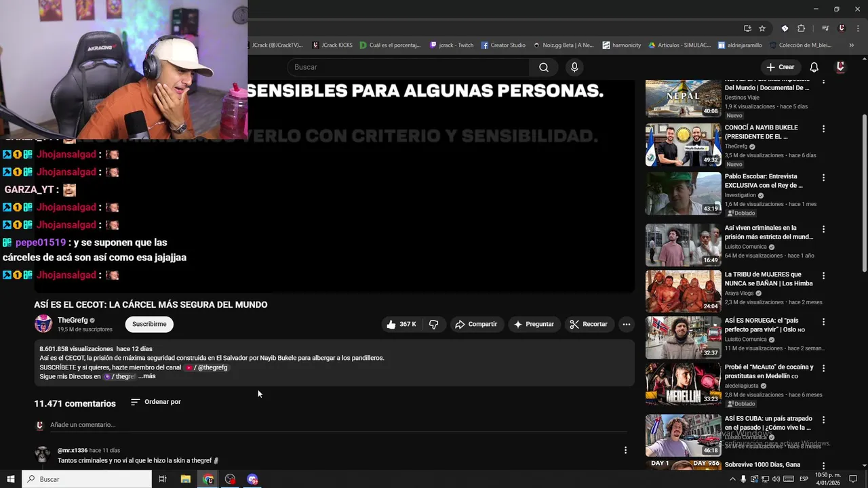Viewport: 868px width, 488px height.
Task: Open TheGregf channel name link
Action: [73, 320]
